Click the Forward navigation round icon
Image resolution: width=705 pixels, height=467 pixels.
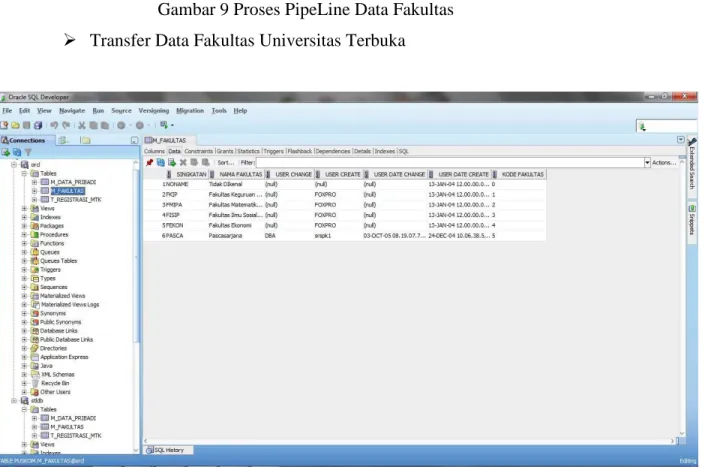pyautogui.click(x=140, y=125)
